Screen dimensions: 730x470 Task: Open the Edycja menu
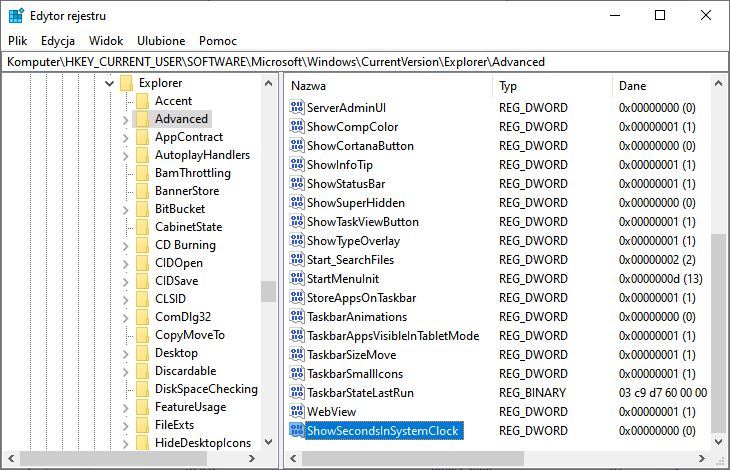pyautogui.click(x=58, y=41)
